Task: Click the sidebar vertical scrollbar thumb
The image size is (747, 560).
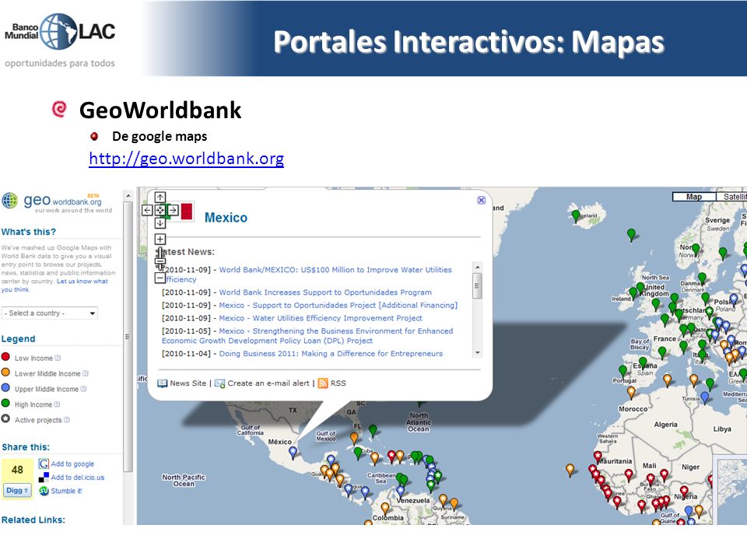Action: click(x=128, y=337)
